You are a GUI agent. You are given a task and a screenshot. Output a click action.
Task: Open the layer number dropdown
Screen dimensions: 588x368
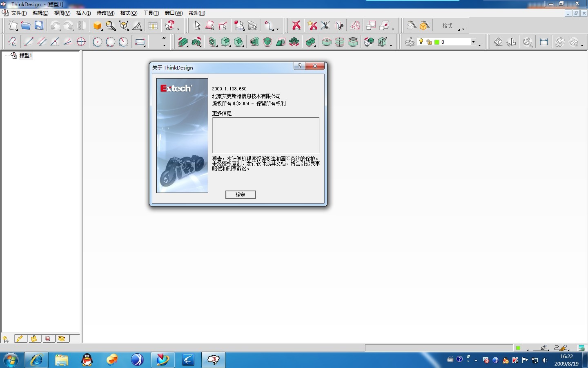point(473,42)
